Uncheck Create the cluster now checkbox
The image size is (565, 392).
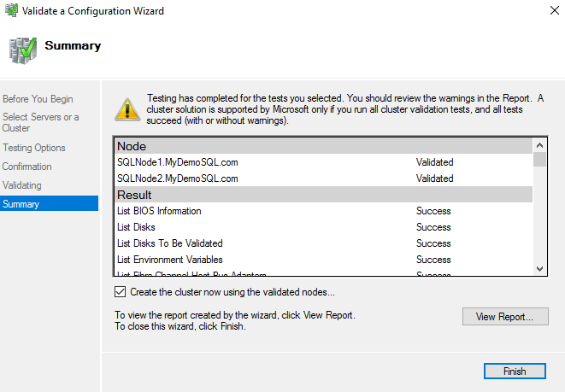point(121,291)
